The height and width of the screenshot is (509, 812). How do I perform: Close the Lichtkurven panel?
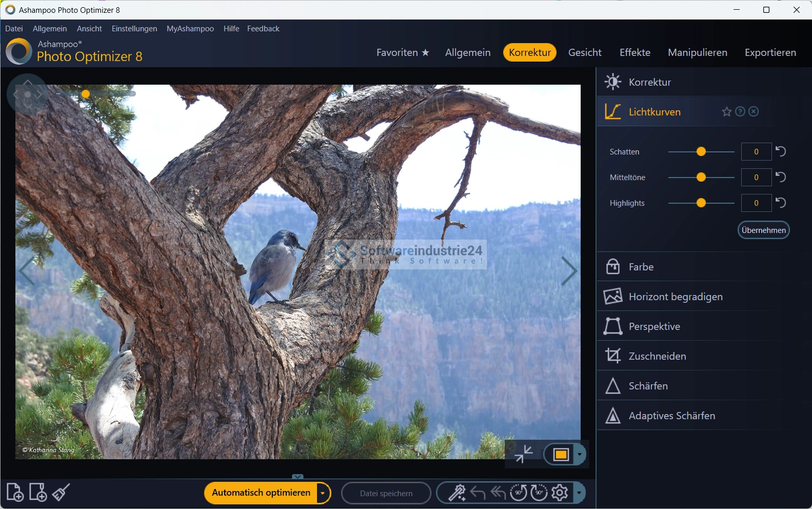[x=754, y=111]
